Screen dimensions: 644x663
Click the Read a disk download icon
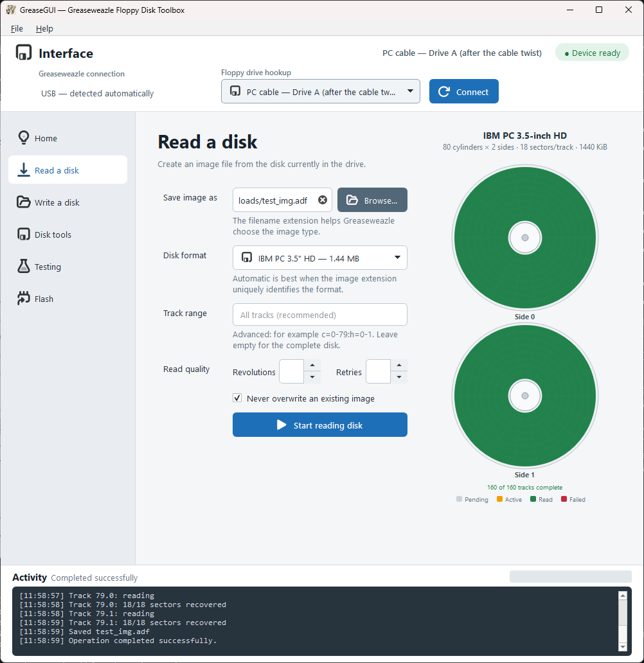[x=24, y=170]
